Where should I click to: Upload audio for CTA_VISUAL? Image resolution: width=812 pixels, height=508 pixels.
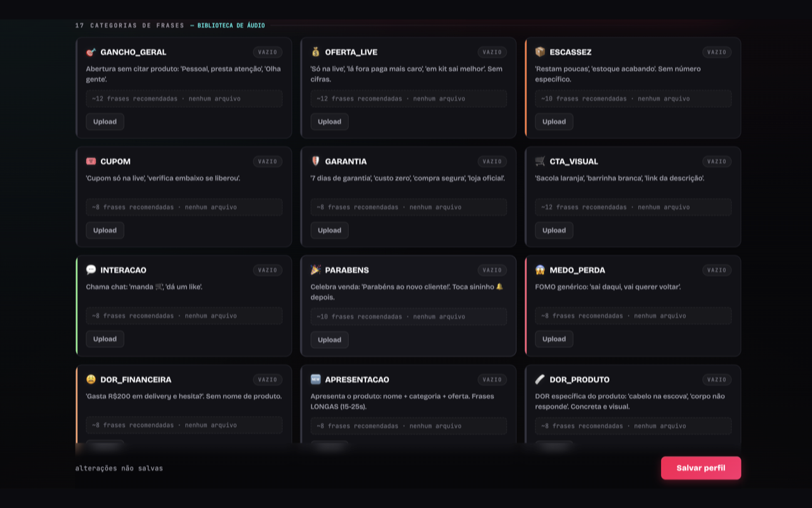tap(554, 231)
